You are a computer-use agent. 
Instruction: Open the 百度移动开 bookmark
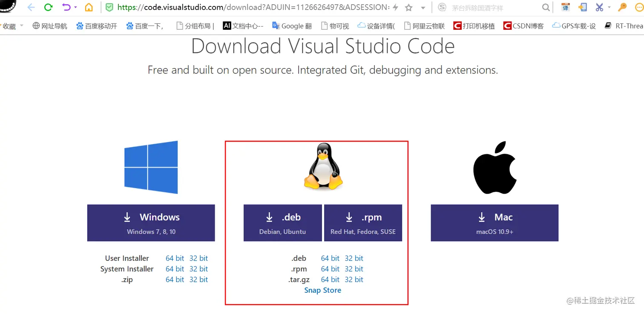click(97, 26)
